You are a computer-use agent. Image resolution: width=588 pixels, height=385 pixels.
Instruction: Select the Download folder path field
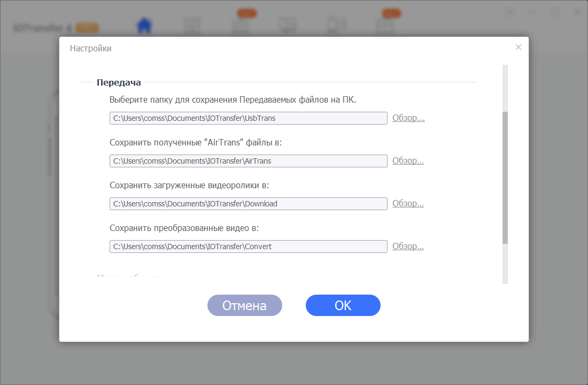(248, 204)
